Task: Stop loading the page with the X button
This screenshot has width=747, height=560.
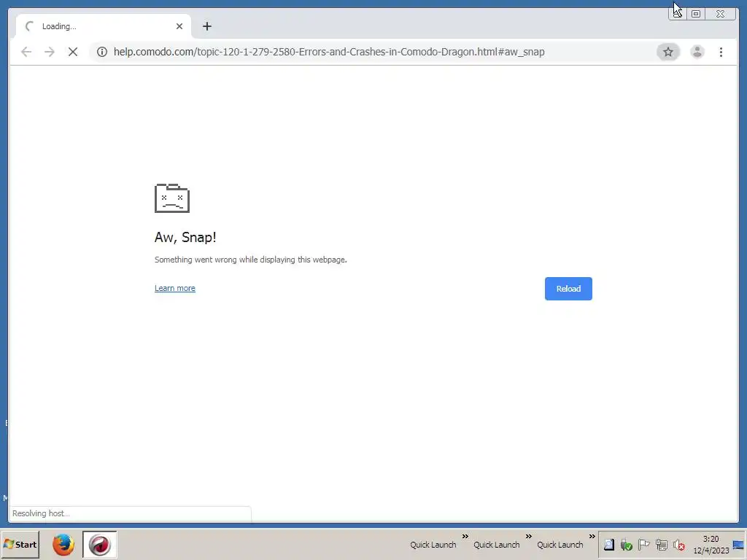Action: click(x=73, y=52)
